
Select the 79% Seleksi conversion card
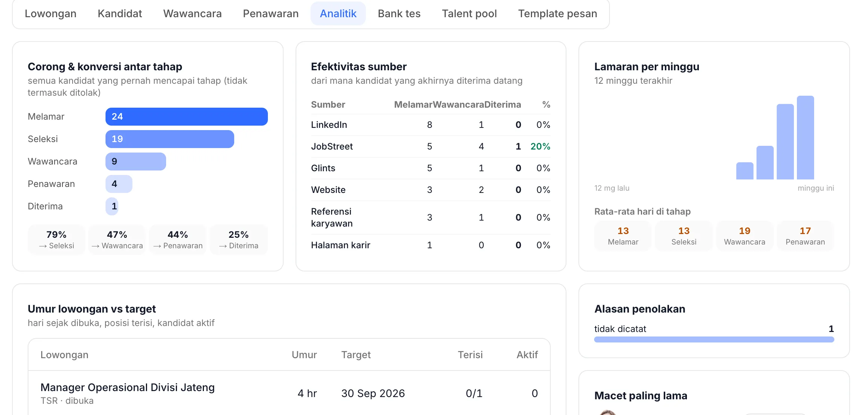click(56, 240)
